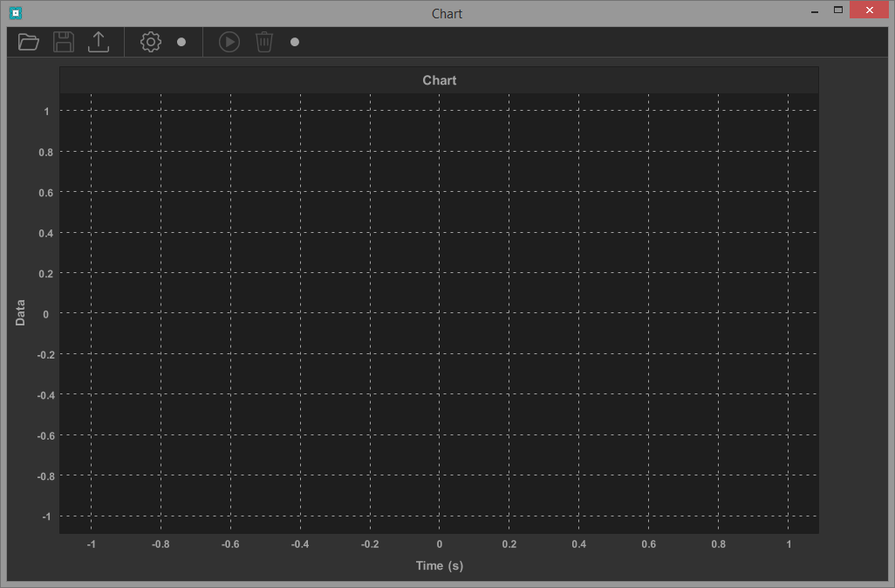Click the x-axis tick label '0.4'

point(578,544)
